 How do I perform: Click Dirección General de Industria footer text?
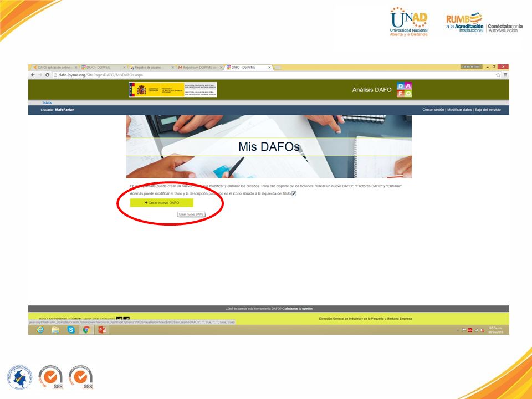tap(365, 319)
